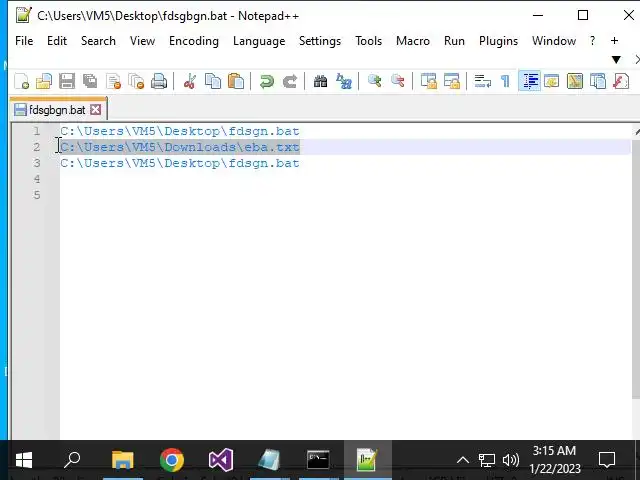Image resolution: width=640 pixels, height=480 pixels.
Task: Open the notification center icon
Action: point(607,460)
